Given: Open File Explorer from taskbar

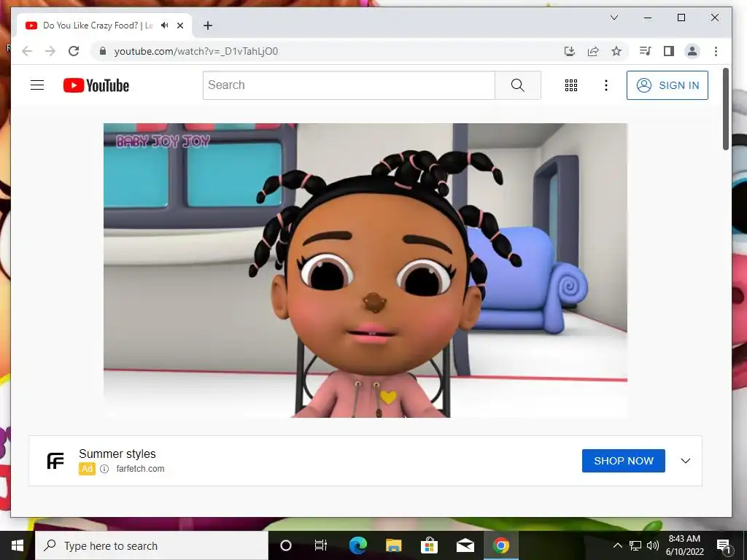Looking at the screenshot, I should (393, 545).
